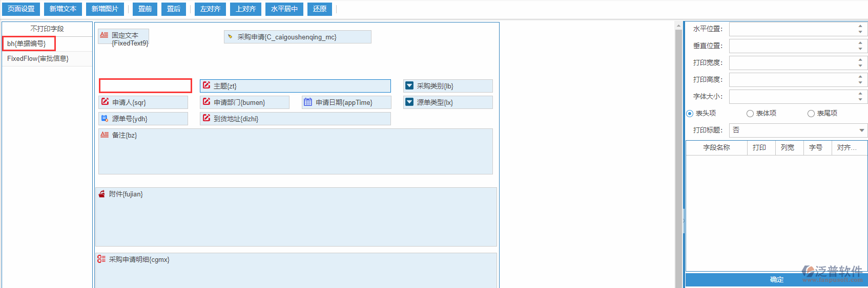Increase the 打印宽度 value with up arrow
Image resolution: width=868 pixels, height=288 pixels.
860,60
